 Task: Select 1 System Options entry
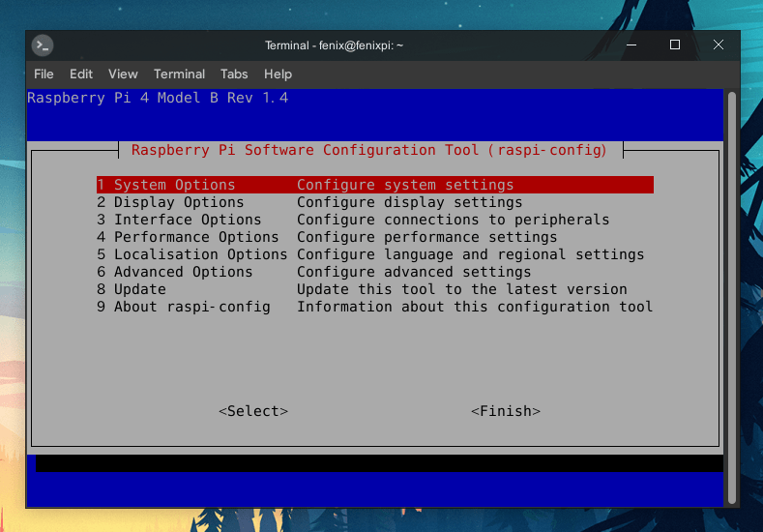pos(374,185)
